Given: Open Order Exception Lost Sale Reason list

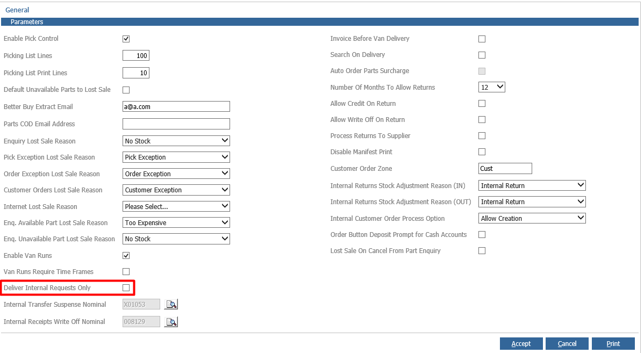Looking at the screenshot, I should (176, 174).
